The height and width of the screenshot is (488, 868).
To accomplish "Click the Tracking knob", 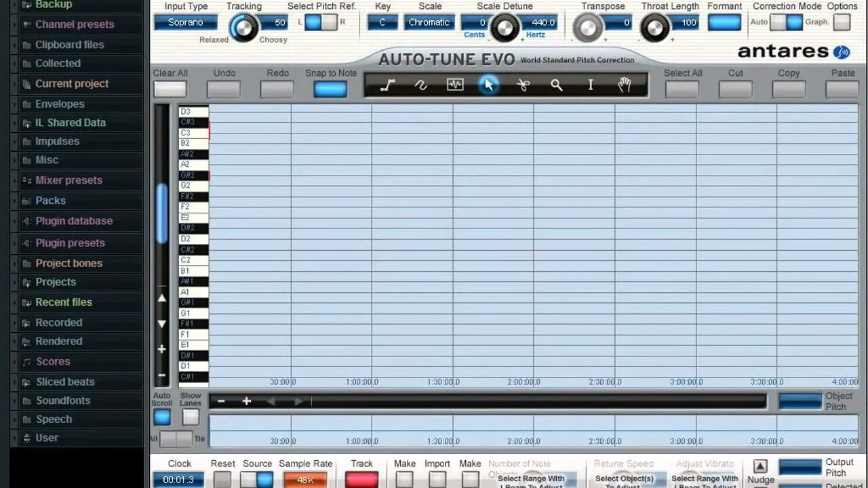I will (243, 28).
